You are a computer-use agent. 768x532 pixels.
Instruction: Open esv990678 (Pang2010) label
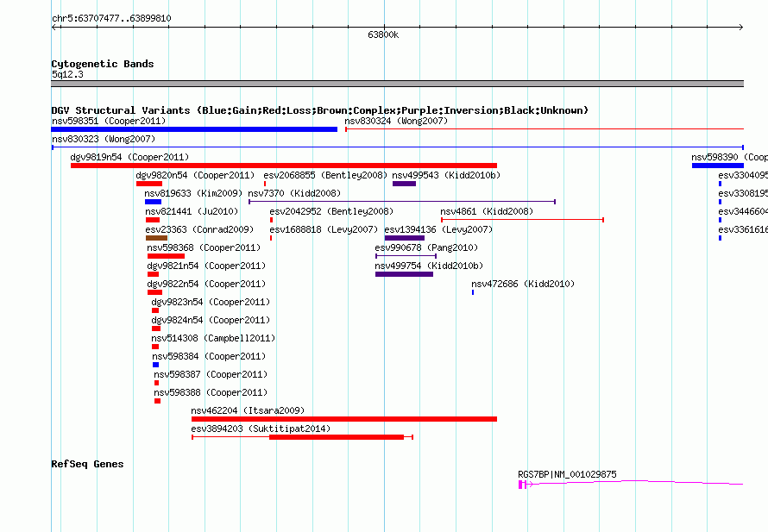click(x=426, y=247)
